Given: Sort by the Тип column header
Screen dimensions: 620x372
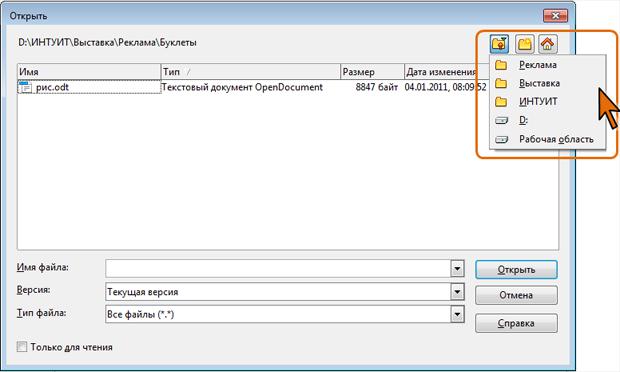Looking at the screenshot, I should 251,72.
